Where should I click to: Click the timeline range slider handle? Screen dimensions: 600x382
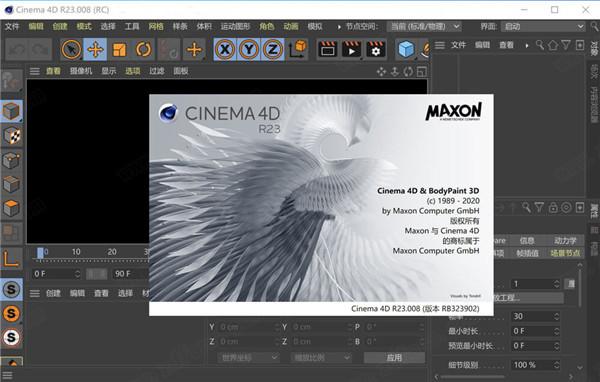tap(96, 274)
